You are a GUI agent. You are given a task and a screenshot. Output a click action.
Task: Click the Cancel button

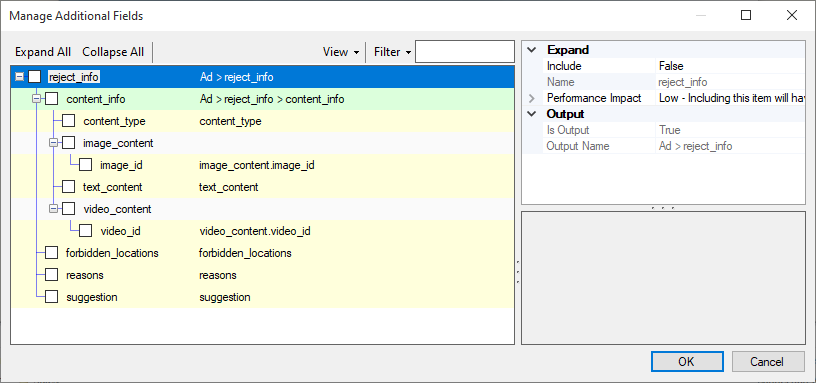pyautogui.click(x=768, y=362)
